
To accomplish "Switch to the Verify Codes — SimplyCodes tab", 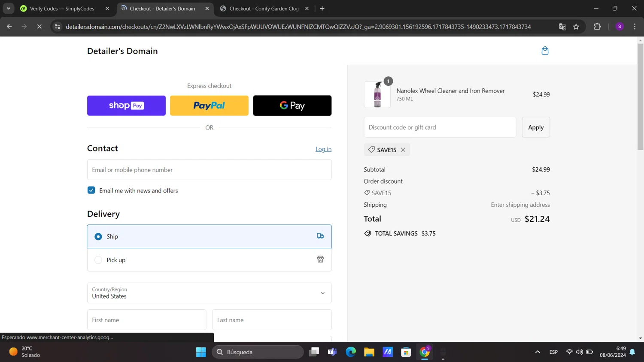I will click(62, 9).
